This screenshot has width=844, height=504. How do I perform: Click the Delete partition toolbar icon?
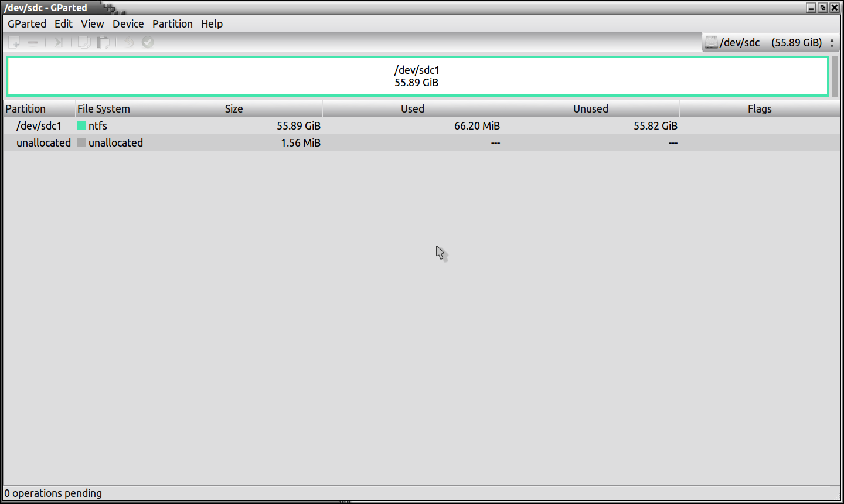[x=33, y=42]
